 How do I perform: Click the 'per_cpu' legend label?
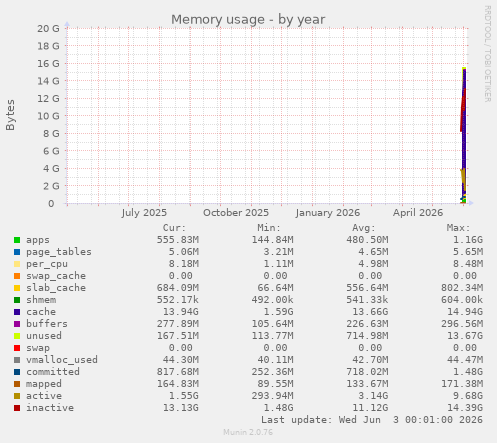coord(47,264)
